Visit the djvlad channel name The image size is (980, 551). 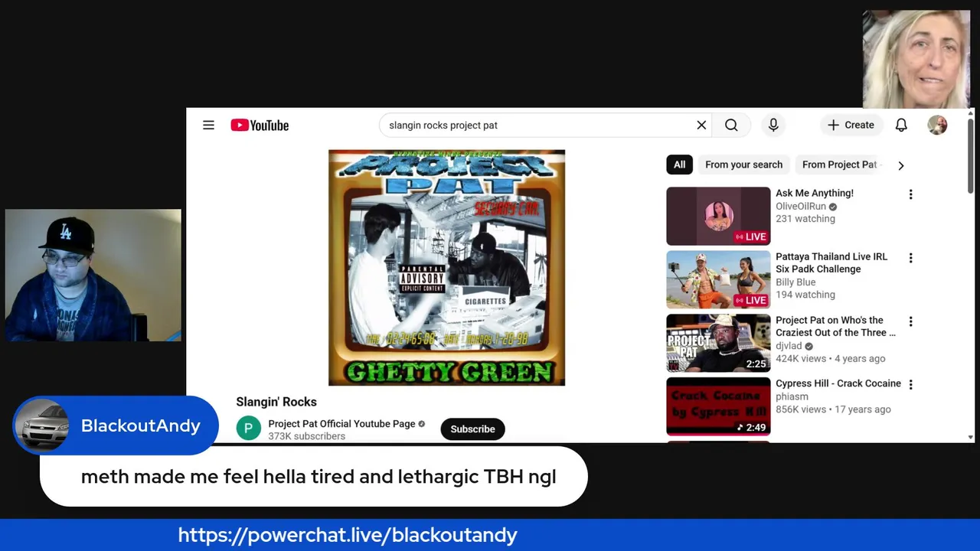(789, 345)
